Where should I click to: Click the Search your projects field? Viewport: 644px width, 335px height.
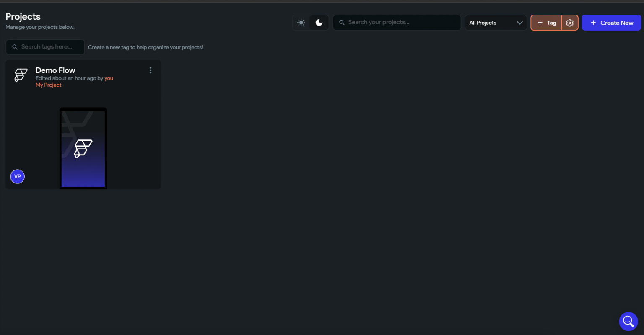[x=397, y=23]
